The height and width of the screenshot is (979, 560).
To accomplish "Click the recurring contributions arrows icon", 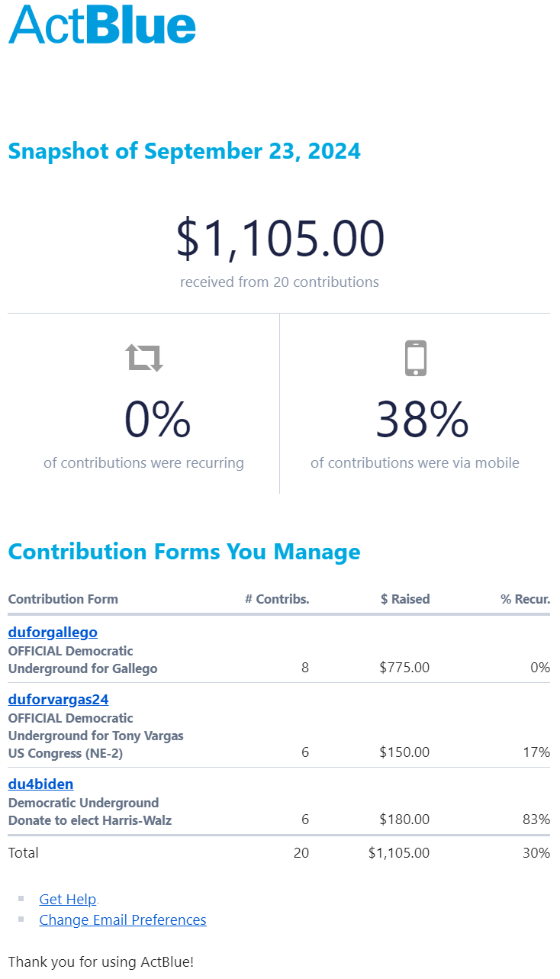I will (x=144, y=356).
